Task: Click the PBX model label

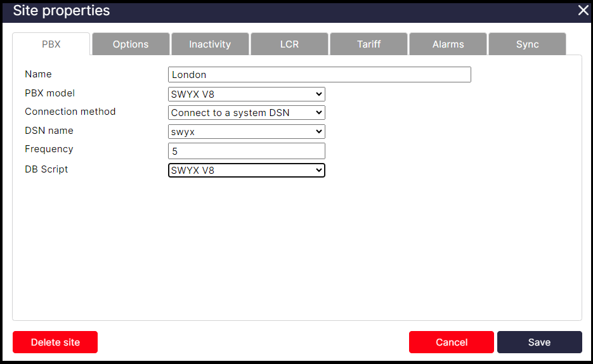Action: [50, 93]
